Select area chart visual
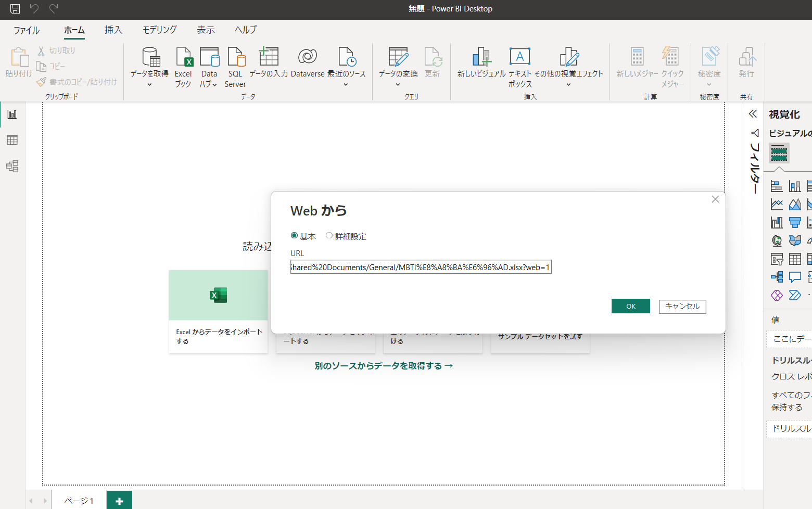 (795, 204)
